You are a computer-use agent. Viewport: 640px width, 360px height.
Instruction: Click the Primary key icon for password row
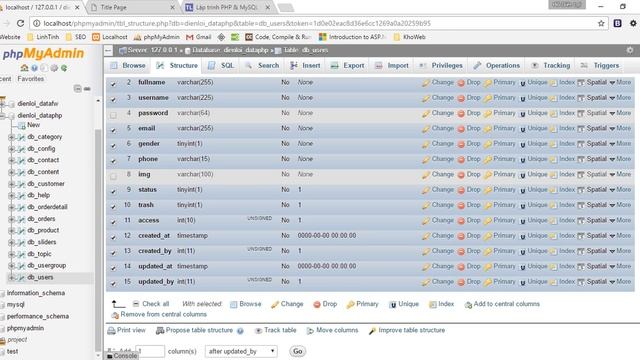[x=488, y=113]
